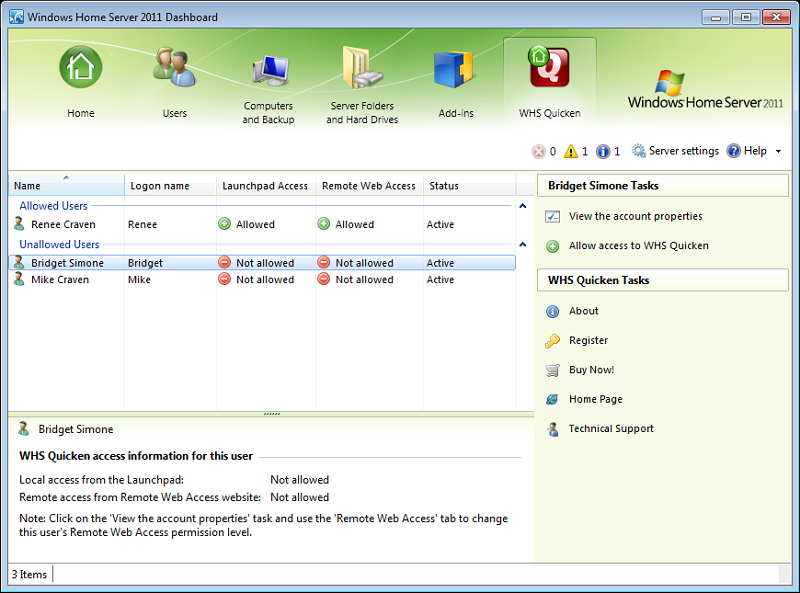
Task: Click the Buy Now! task link
Action: [x=591, y=370]
